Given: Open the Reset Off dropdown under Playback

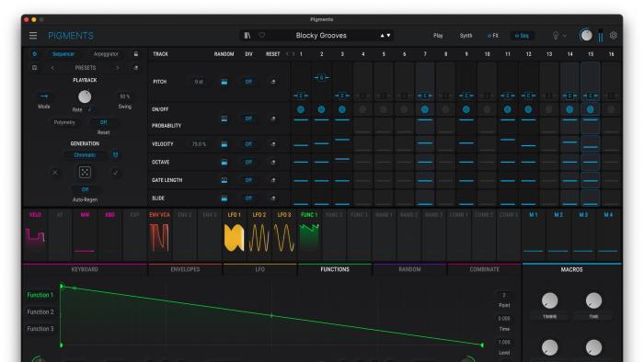Looking at the screenshot, I should (x=103, y=122).
